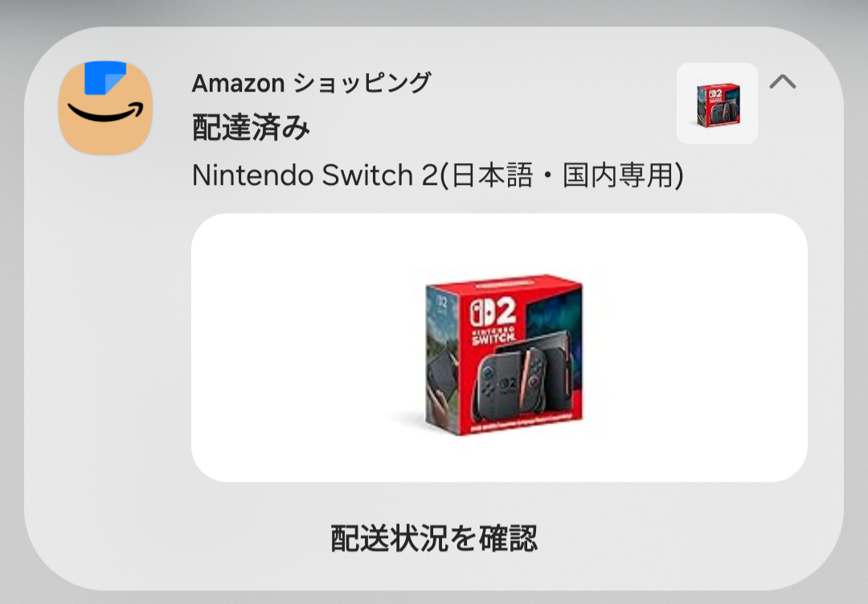Screen dimensions: 868x604
Task: Tap the Amazon smile arrow logo
Action: pos(105,113)
